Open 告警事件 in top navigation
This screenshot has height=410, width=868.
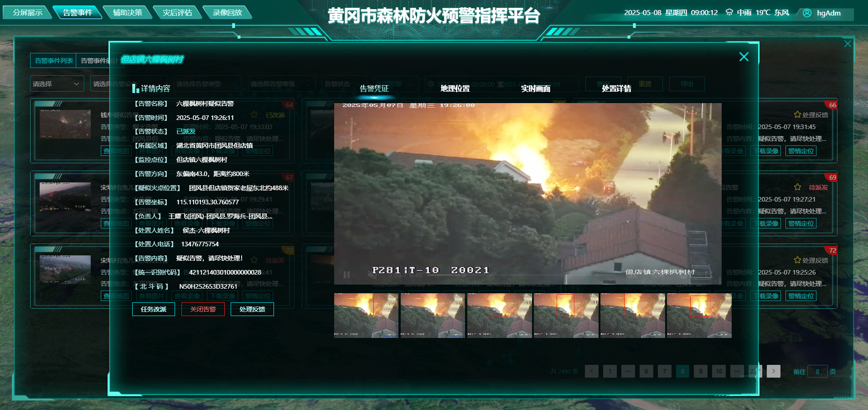point(77,12)
